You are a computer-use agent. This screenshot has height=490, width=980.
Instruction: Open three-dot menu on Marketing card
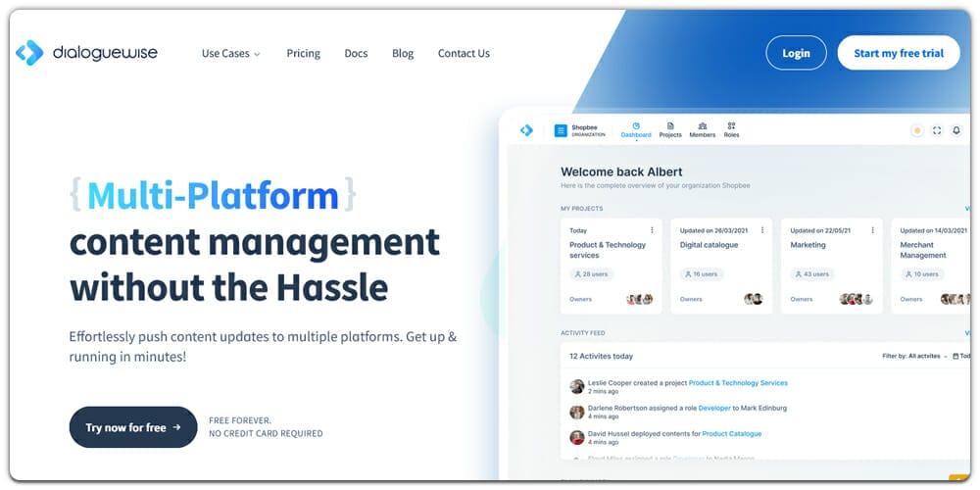pyautogui.click(x=874, y=230)
